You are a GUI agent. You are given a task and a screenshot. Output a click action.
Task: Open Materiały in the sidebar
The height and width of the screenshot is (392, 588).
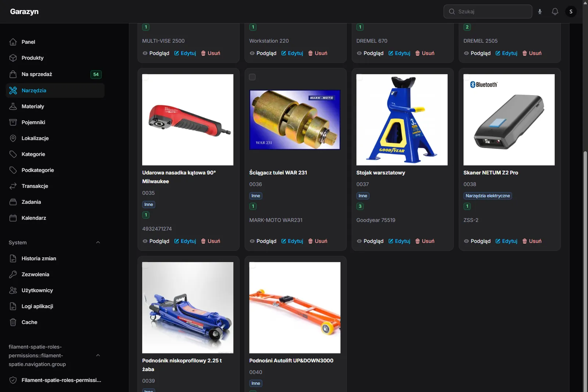pos(55,106)
